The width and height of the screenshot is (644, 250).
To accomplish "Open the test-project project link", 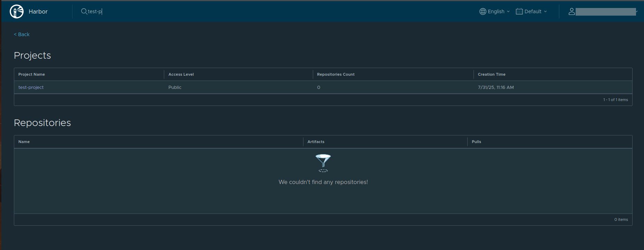I will 31,87.
